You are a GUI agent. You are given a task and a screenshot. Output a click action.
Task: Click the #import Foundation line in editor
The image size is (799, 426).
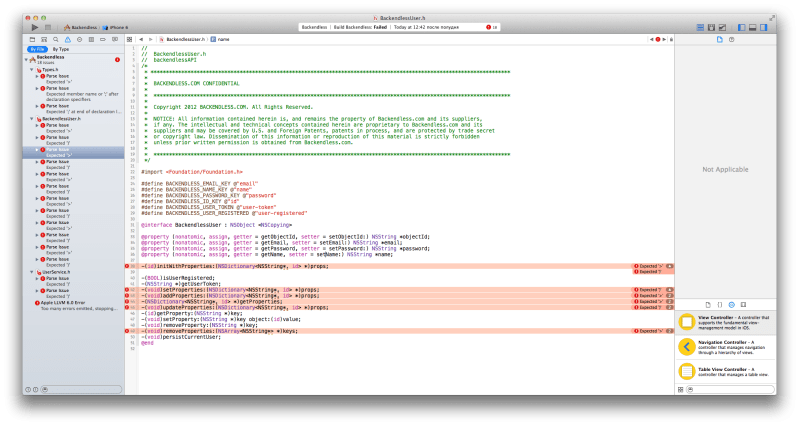pyautogui.click(x=192, y=172)
